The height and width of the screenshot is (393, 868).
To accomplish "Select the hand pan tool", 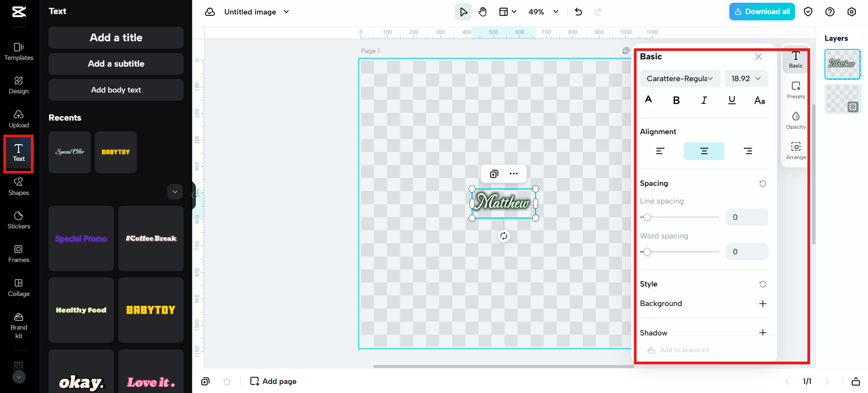I will (x=483, y=12).
